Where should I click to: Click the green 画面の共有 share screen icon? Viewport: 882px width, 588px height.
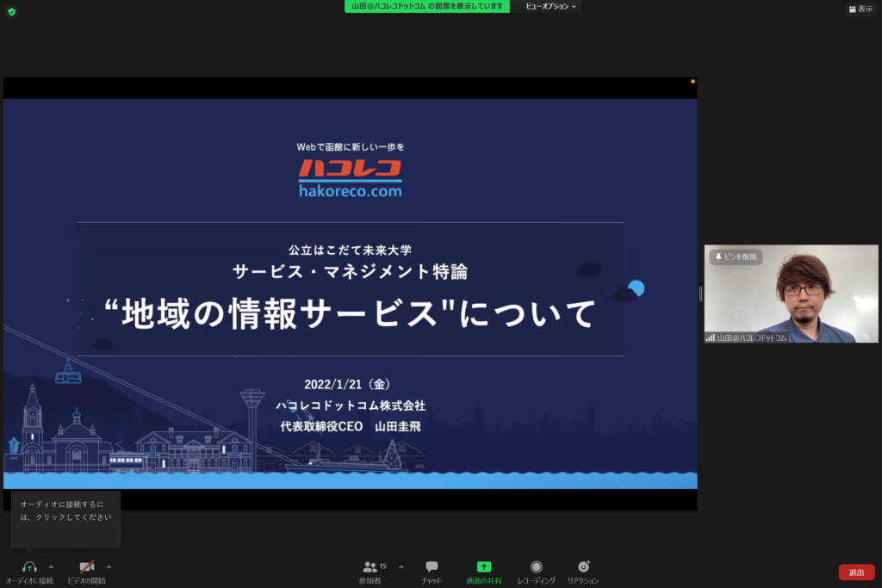point(484,566)
